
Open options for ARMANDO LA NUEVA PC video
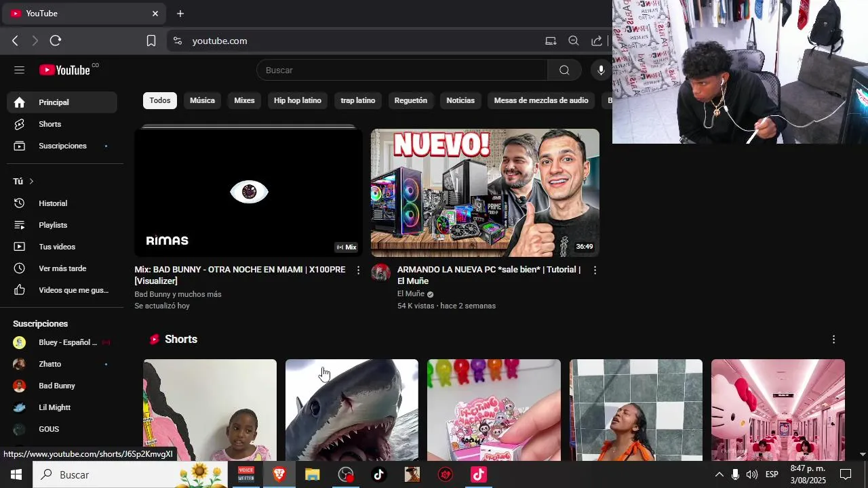(x=595, y=270)
